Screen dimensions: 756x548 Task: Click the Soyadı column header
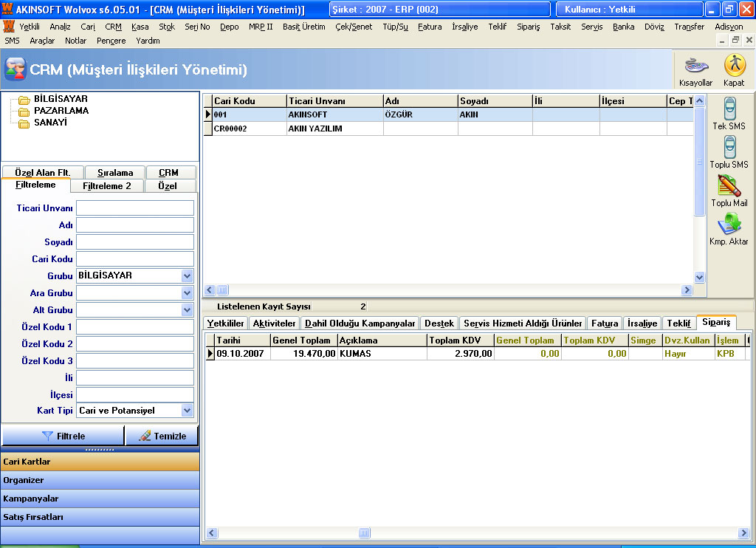(x=495, y=101)
